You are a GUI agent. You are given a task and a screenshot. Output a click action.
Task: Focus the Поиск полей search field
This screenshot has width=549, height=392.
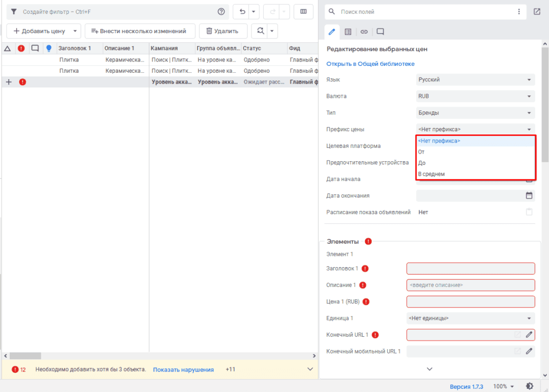426,12
